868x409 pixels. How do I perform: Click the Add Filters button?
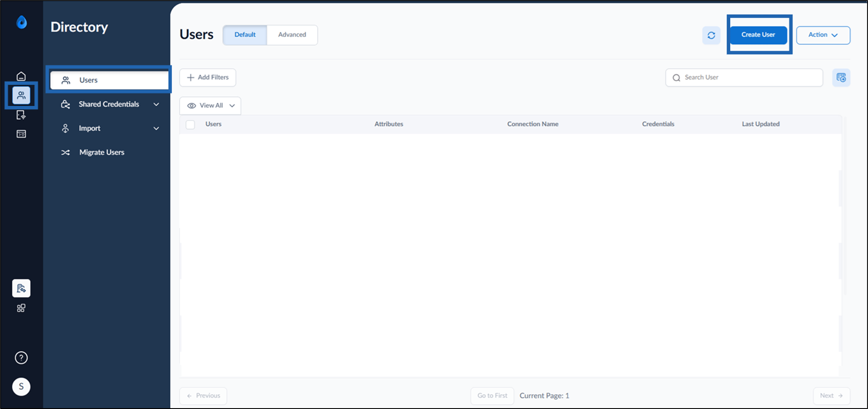point(208,78)
